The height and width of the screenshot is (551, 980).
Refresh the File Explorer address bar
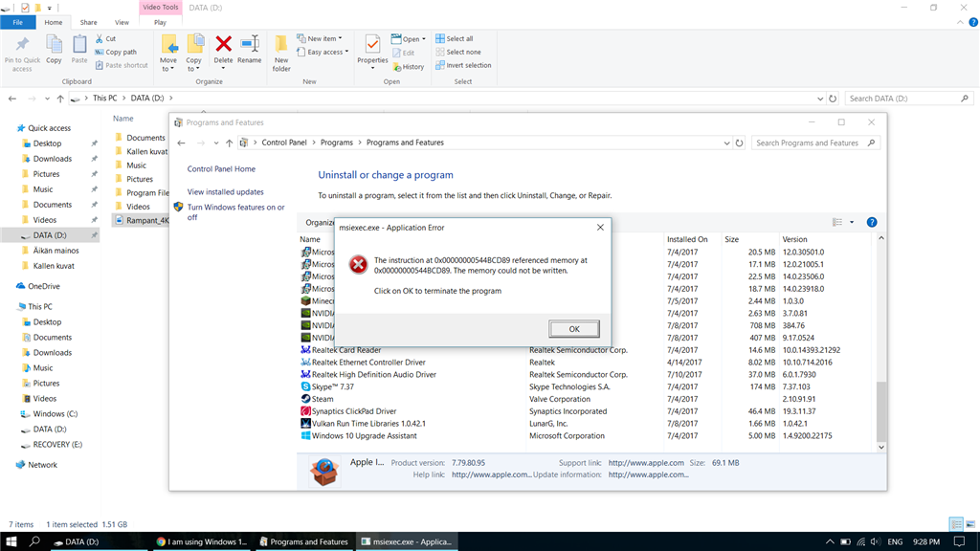click(x=833, y=99)
